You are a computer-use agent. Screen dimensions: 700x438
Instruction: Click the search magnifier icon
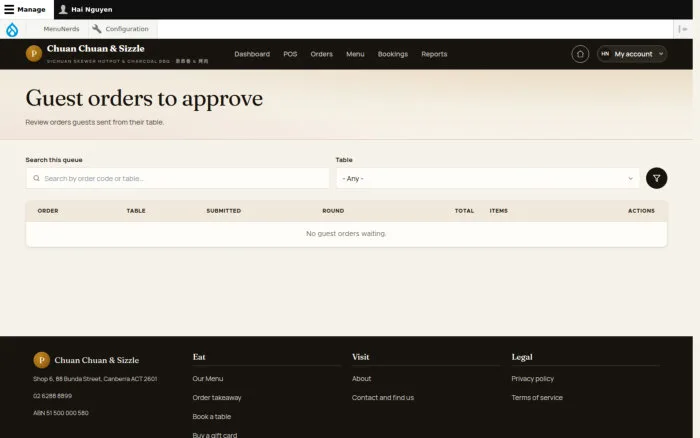coord(36,179)
